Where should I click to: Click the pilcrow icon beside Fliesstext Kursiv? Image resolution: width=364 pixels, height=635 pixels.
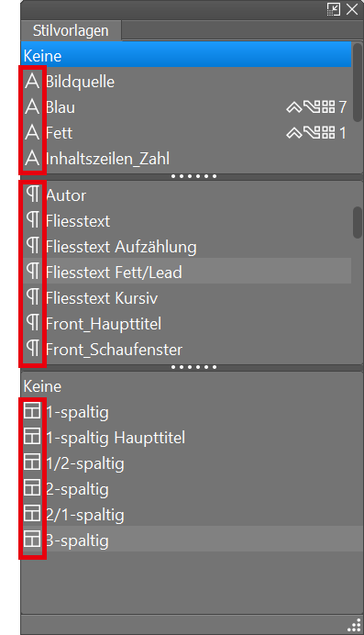tap(33, 297)
